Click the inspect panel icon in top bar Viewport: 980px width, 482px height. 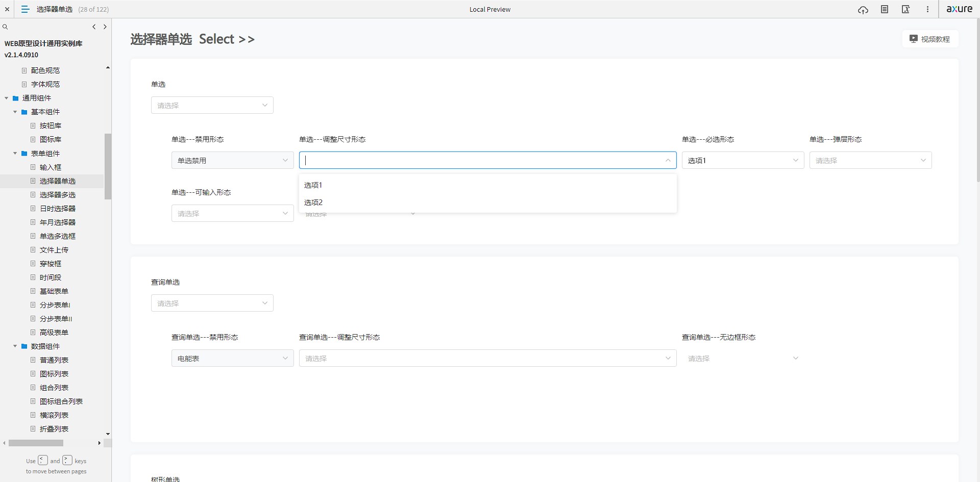pos(906,10)
